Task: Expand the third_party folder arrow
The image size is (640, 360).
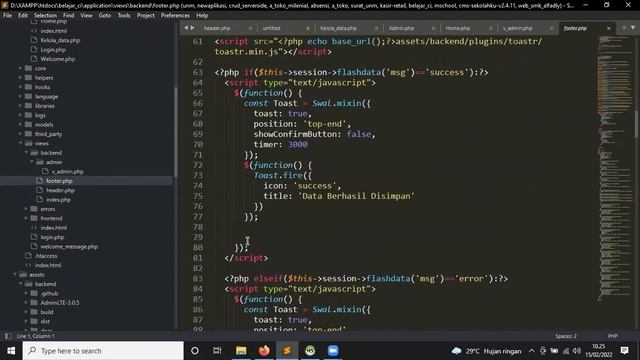Action: 20,134
